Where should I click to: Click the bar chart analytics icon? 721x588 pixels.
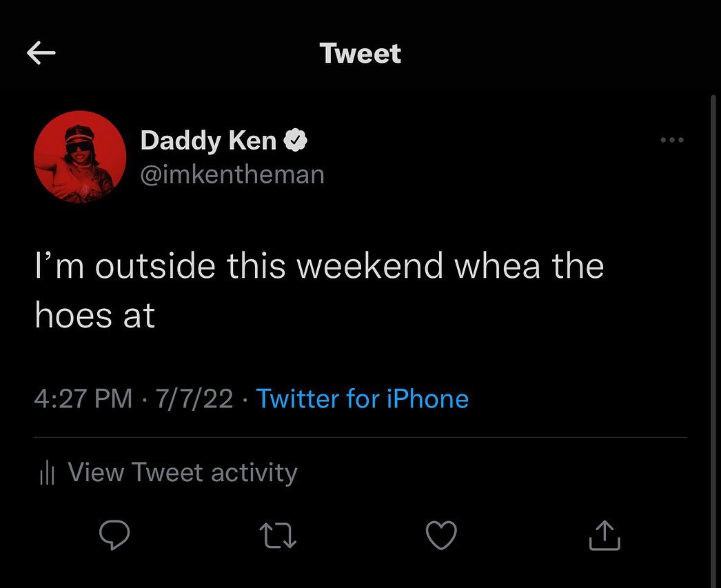pos(47,473)
